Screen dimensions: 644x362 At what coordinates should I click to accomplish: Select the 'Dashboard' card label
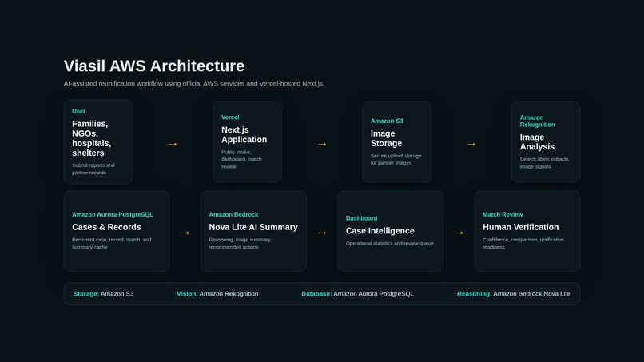click(x=361, y=218)
